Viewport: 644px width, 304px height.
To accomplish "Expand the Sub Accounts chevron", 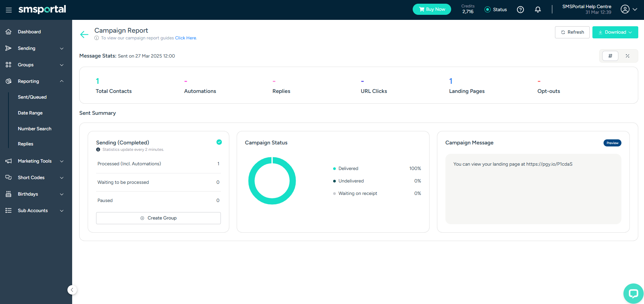I will coord(62,211).
